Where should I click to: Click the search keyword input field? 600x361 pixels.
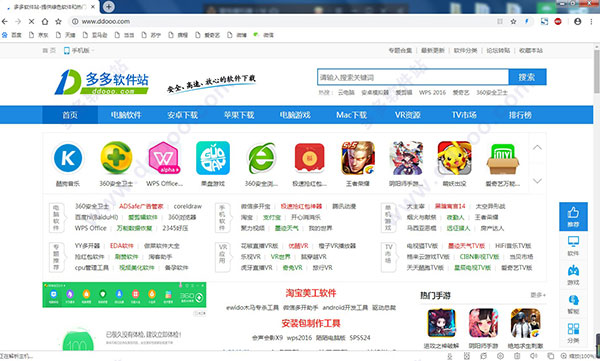pyautogui.click(x=413, y=77)
